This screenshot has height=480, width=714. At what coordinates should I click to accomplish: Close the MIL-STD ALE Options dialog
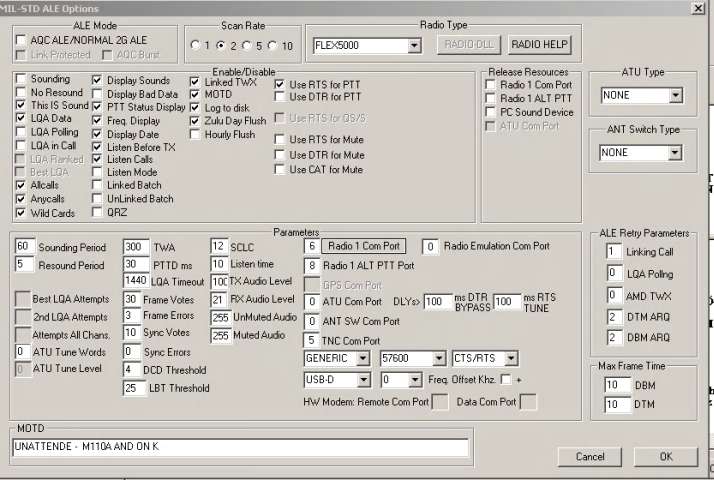tap(696, 7)
